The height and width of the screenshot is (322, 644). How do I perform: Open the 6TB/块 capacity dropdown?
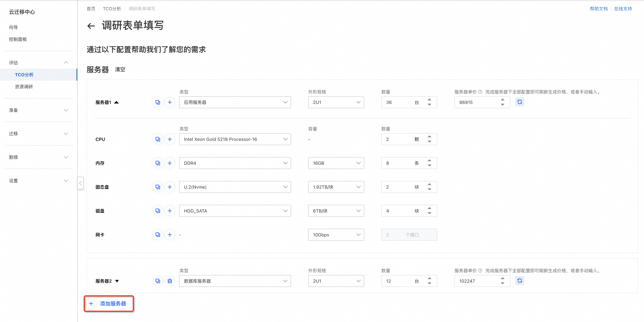pos(336,211)
